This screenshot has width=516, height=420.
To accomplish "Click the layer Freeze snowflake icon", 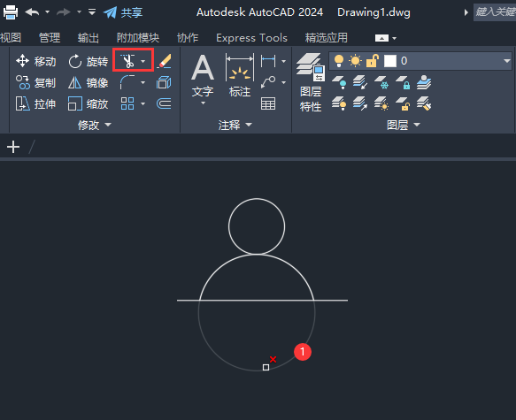I will pos(381,82).
